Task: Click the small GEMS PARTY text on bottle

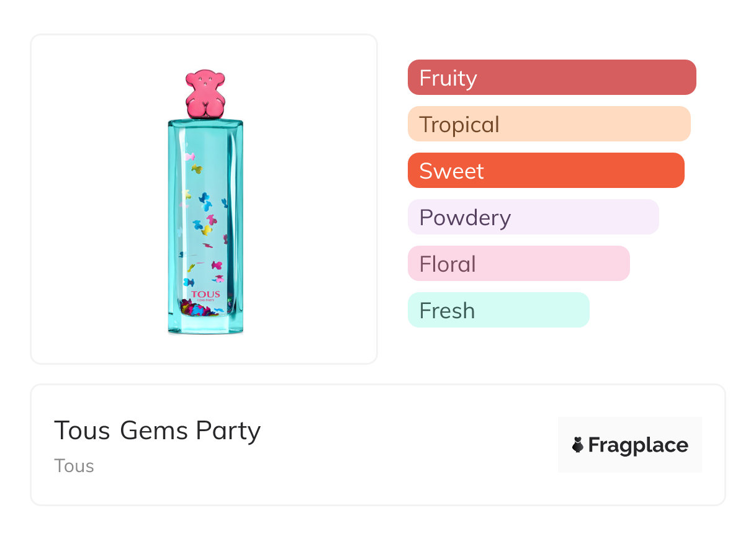Action: pos(205,301)
